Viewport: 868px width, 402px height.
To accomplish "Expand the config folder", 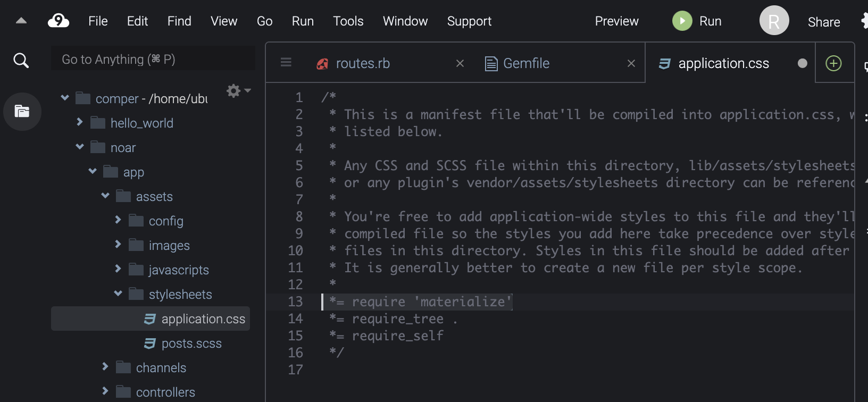I will tap(118, 220).
